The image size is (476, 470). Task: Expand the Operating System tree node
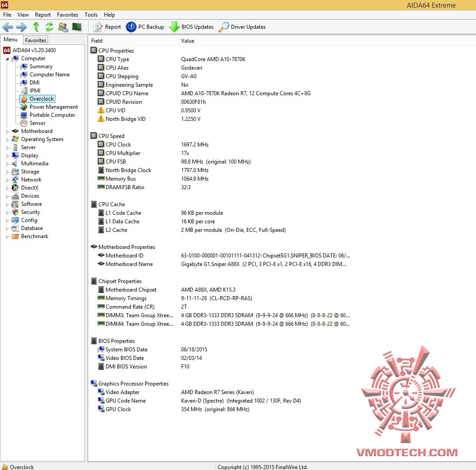pos(7,140)
